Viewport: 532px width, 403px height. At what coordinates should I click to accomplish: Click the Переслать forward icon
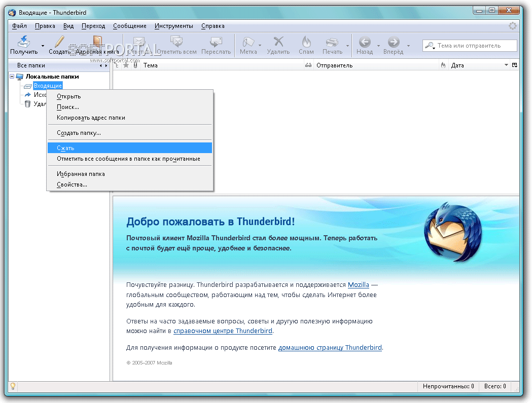(x=216, y=42)
